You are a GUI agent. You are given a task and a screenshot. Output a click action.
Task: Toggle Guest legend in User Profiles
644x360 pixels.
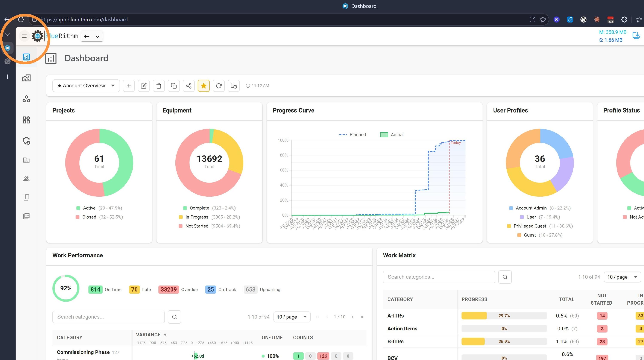tap(540, 235)
